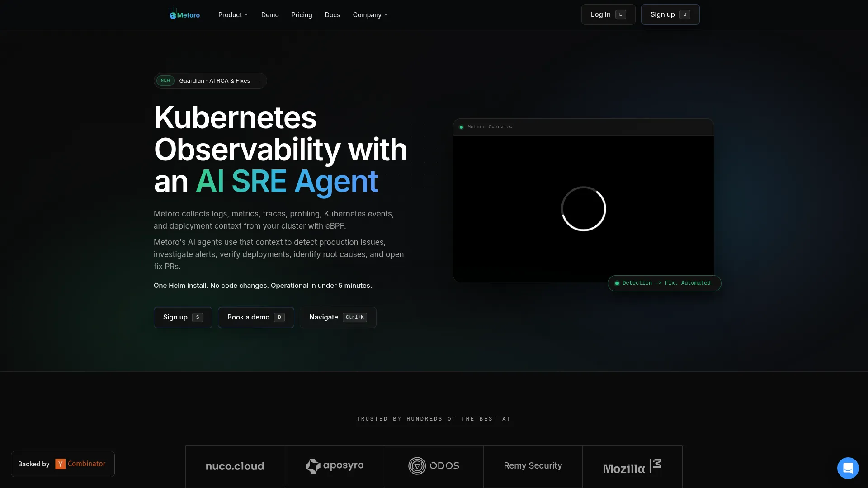Click the ODOS logo

(434, 466)
